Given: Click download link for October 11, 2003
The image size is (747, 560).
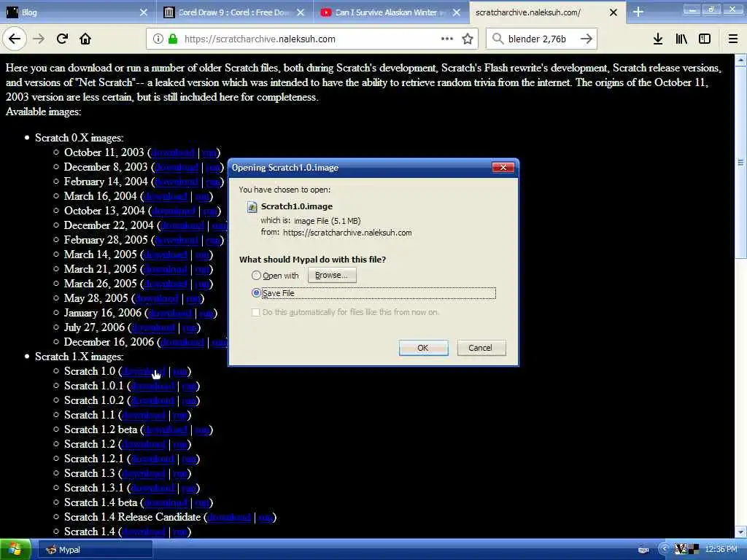Looking at the screenshot, I should pyautogui.click(x=173, y=152).
